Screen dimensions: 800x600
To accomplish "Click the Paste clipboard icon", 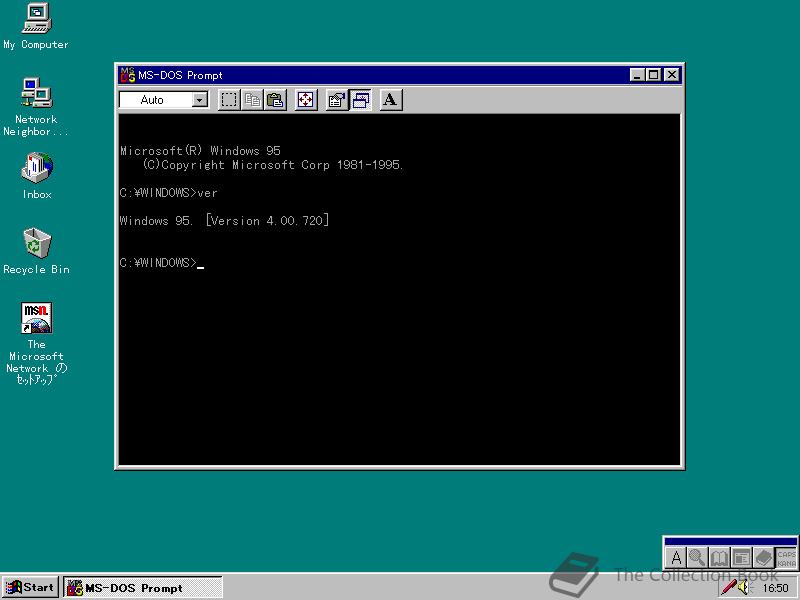I will 276,99.
